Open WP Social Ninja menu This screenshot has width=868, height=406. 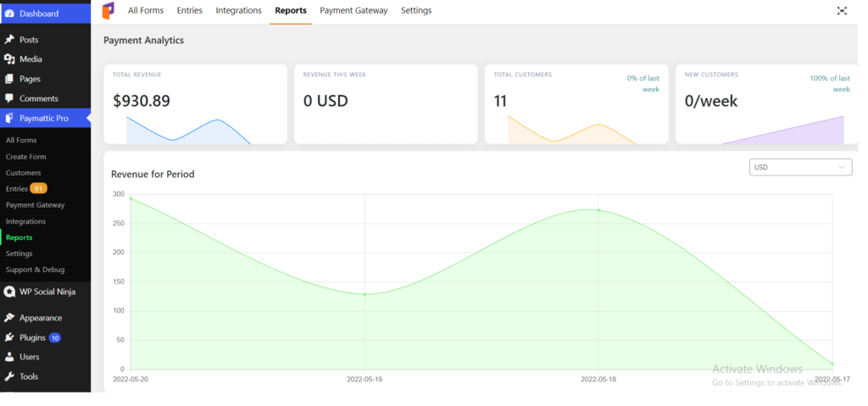[x=46, y=292]
